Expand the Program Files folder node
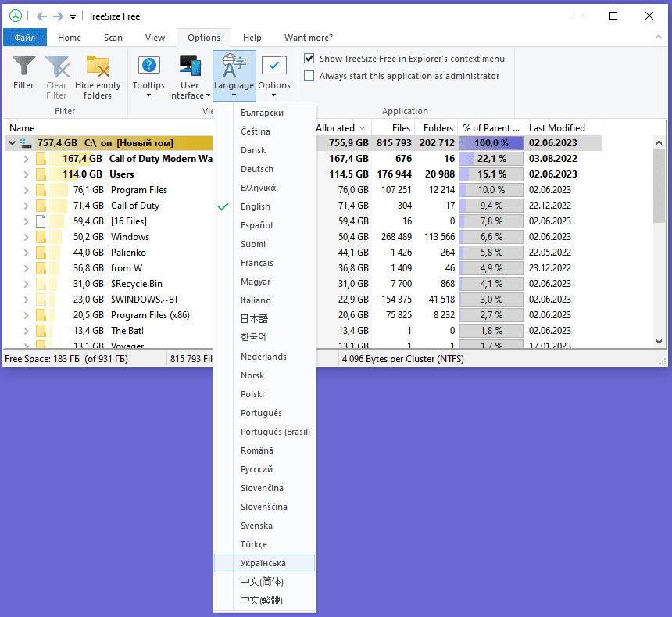The height and width of the screenshot is (617, 672). pyautogui.click(x=26, y=190)
